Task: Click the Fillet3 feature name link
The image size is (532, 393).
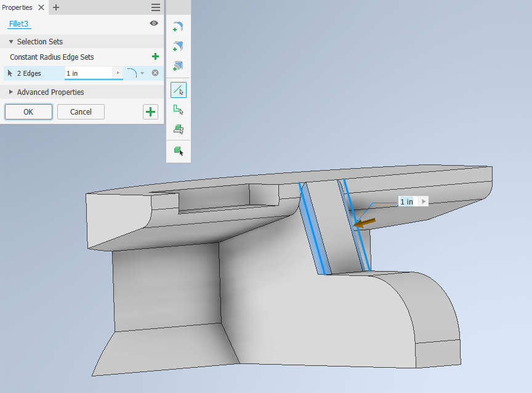Action: (18, 24)
